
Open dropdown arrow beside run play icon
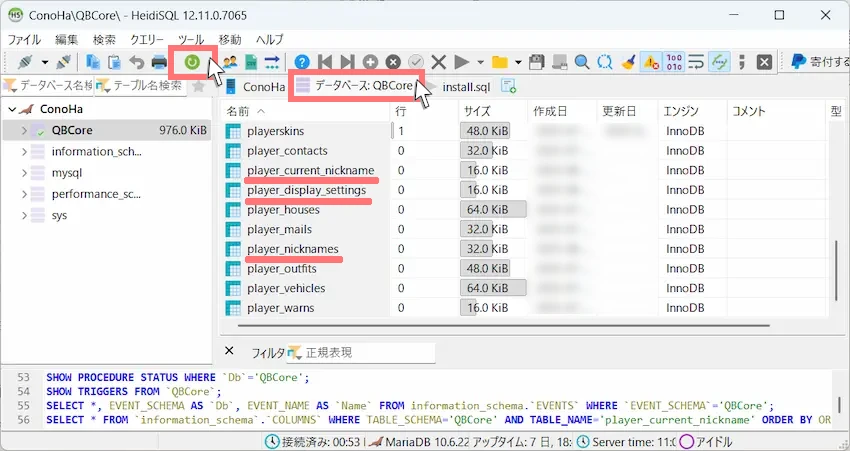point(480,62)
